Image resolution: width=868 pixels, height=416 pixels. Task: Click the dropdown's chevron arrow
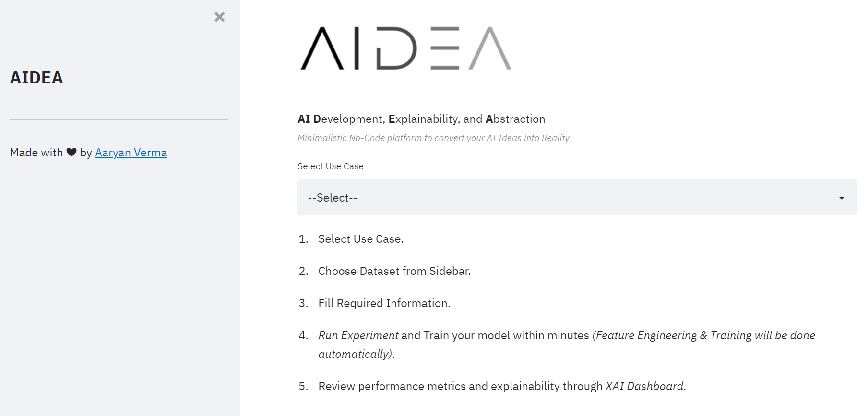(x=841, y=197)
